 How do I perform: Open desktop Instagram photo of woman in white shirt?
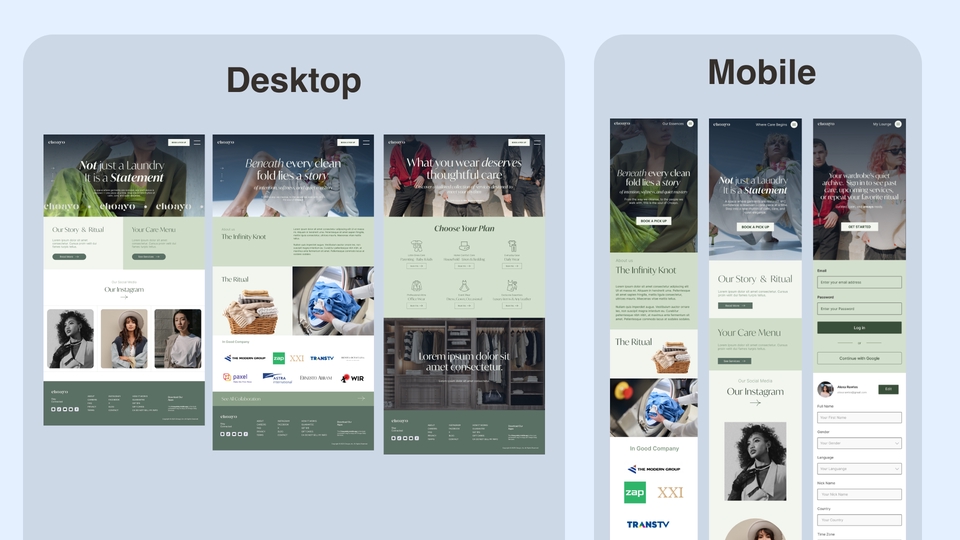tap(178, 339)
